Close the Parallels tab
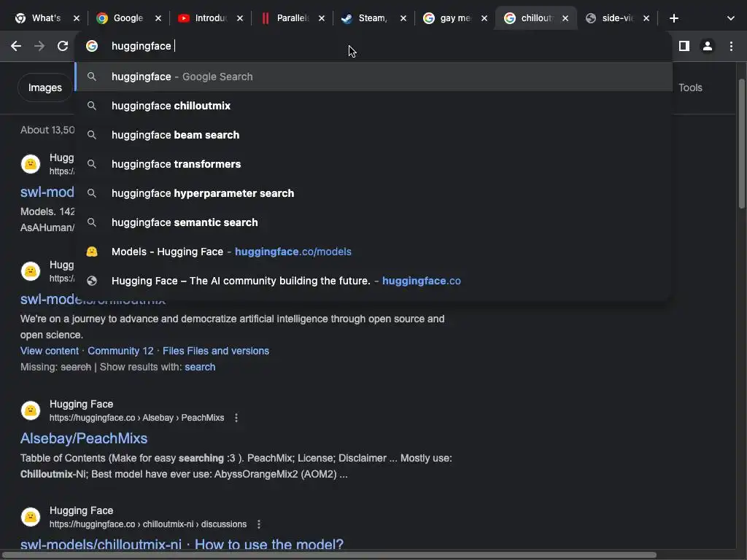The width and height of the screenshot is (747, 560). (322, 18)
